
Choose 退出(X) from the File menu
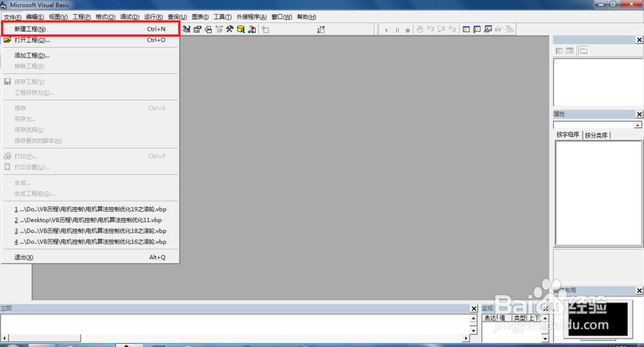click(x=90, y=257)
